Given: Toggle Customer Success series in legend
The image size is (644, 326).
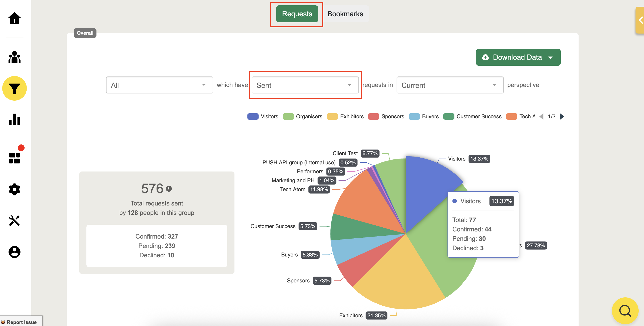Looking at the screenshot, I should click(x=472, y=116).
